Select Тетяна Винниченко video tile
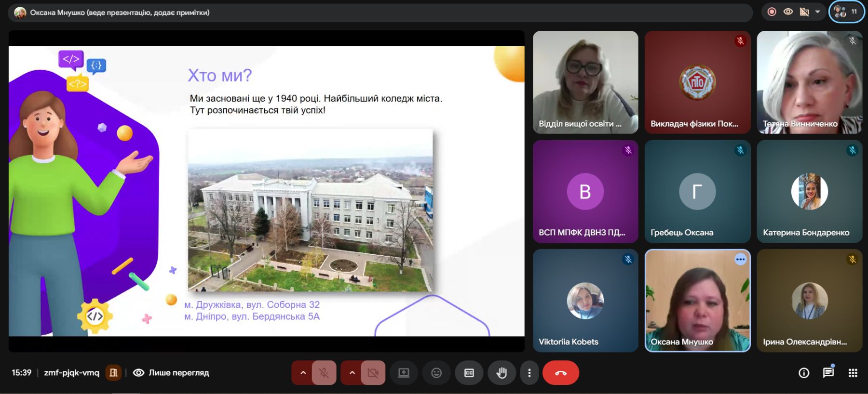868x394 pixels. point(809,82)
